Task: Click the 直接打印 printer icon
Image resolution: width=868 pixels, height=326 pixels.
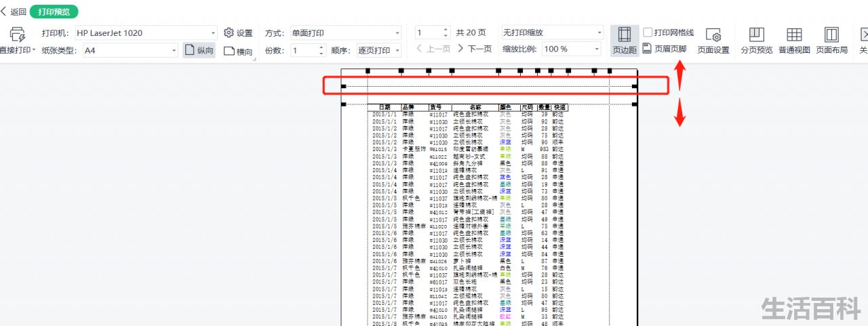Action: [x=17, y=35]
